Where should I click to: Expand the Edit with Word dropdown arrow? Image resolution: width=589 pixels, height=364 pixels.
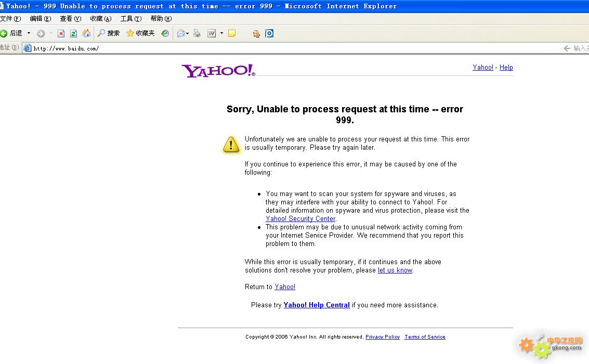coord(221,33)
